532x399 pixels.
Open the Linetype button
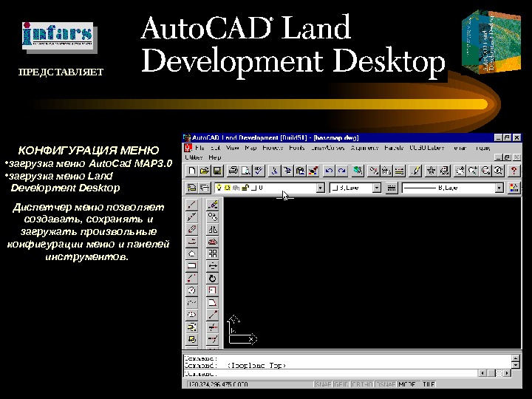point(391,188)
